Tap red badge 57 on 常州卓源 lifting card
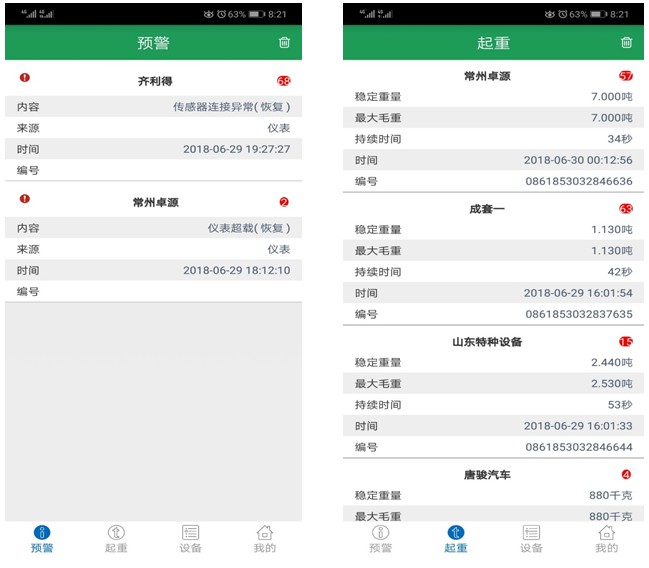The height and width of the screenshot is (568, 649). (x=626, y=76)
